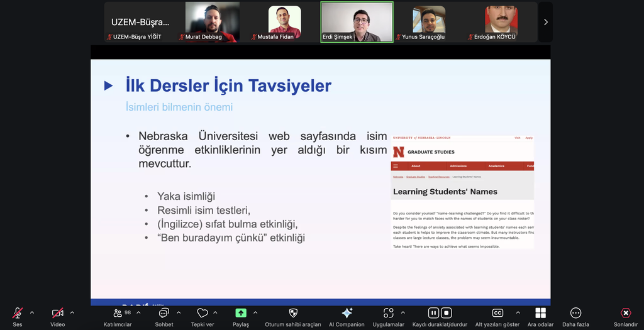Viewport: 644px width, 330px height.
Task: Click the green Paylaş share screen icon
Action: [241, 313]
